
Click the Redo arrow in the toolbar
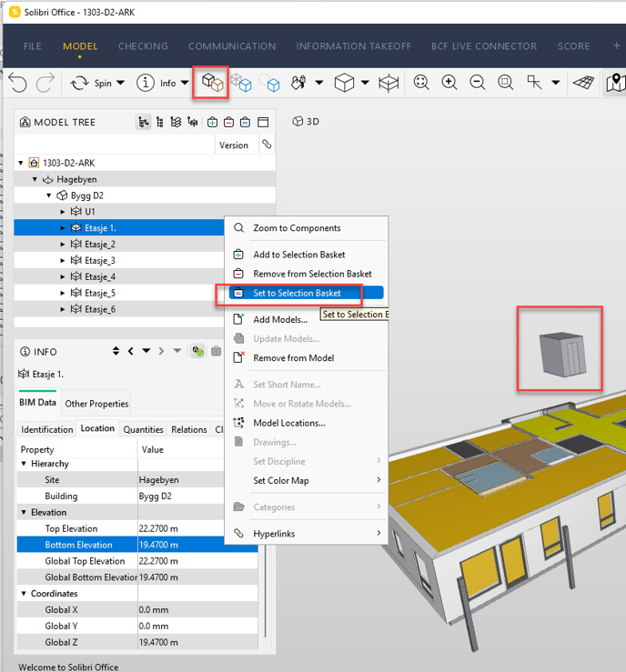click(x=45, y=82)
